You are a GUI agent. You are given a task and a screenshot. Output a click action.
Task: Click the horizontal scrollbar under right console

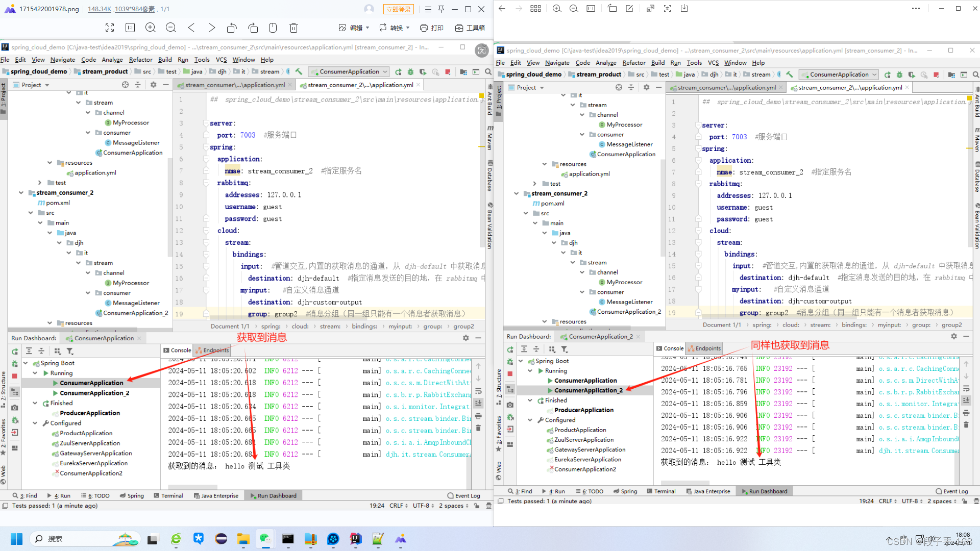pos(685,482)
